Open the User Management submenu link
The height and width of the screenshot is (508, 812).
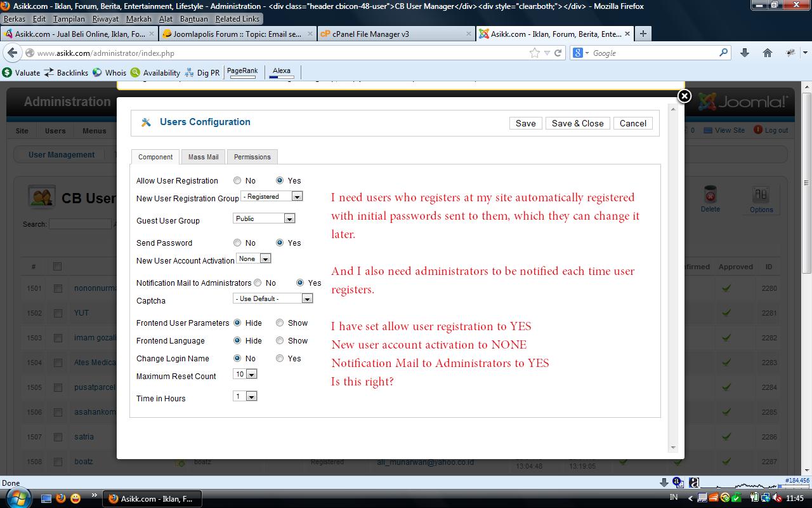(62, 154)
